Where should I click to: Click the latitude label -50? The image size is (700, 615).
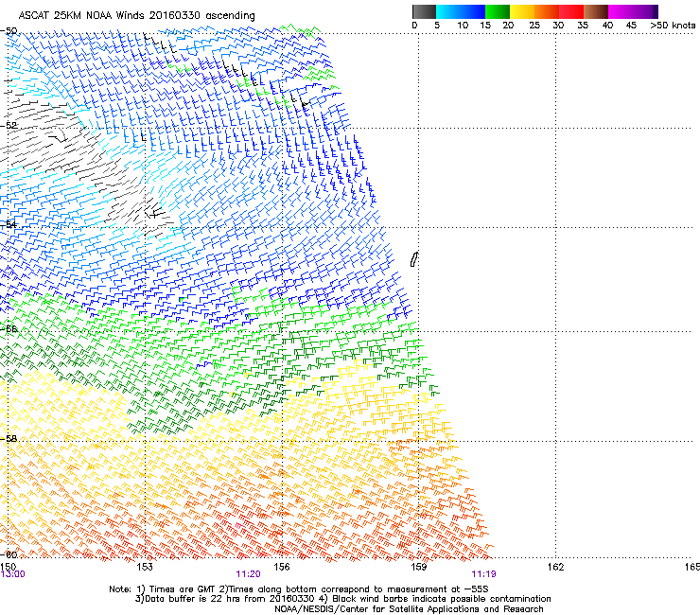9,31
